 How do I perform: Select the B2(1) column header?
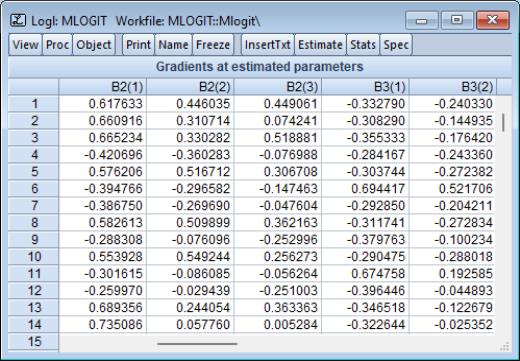coord(103,87)
